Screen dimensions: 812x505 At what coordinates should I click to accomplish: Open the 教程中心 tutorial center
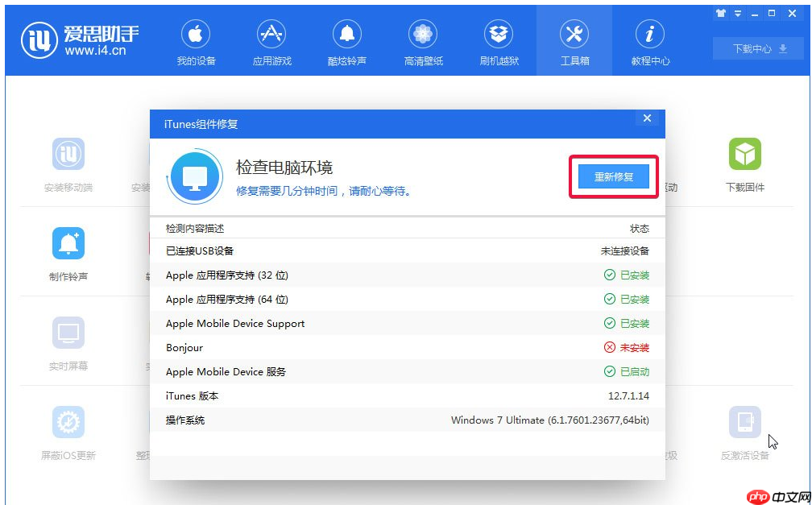click(x=650, y=40)
